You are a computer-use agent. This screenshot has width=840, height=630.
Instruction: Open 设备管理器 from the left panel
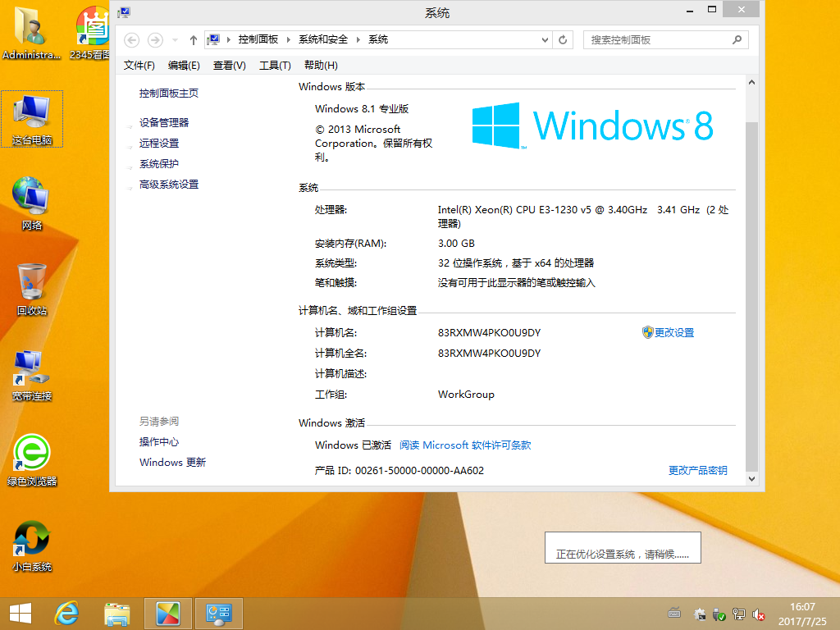tap(164, 123)
